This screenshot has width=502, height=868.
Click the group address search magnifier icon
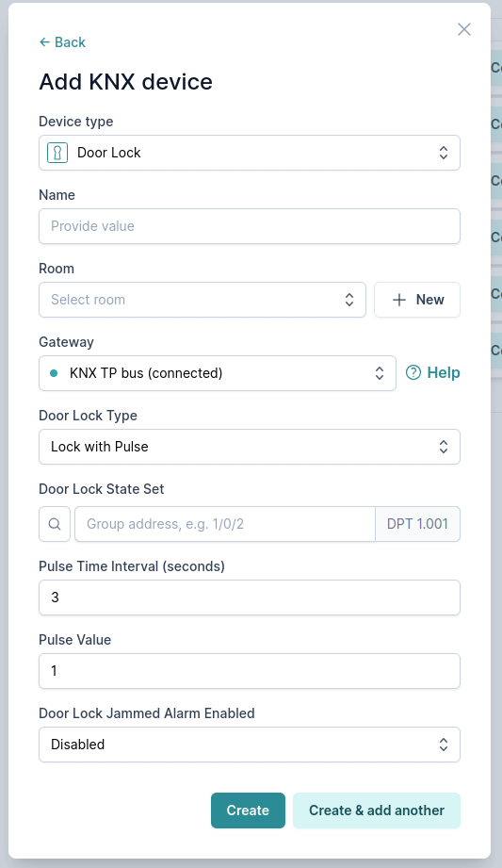tap(55, 524)
